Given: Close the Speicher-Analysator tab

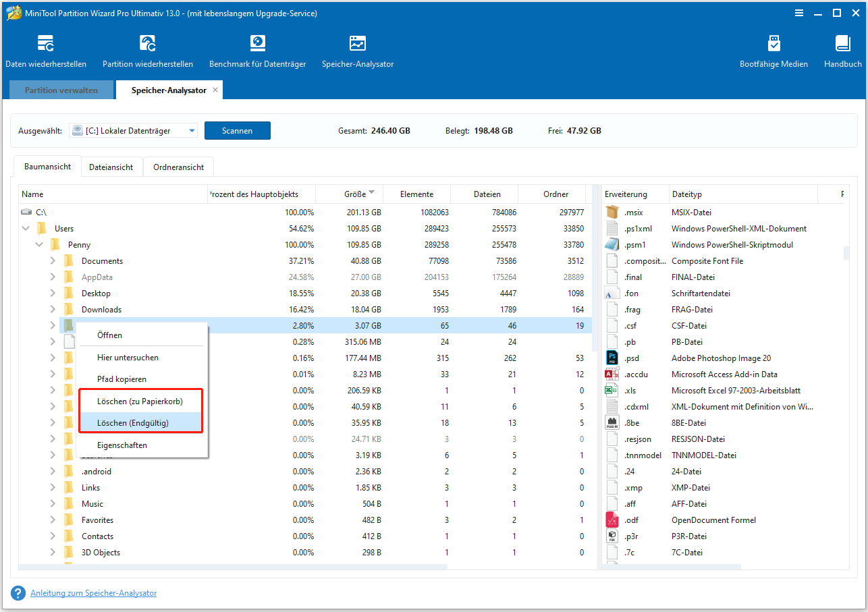Looking at the screenshot, I should coord(215,90).
